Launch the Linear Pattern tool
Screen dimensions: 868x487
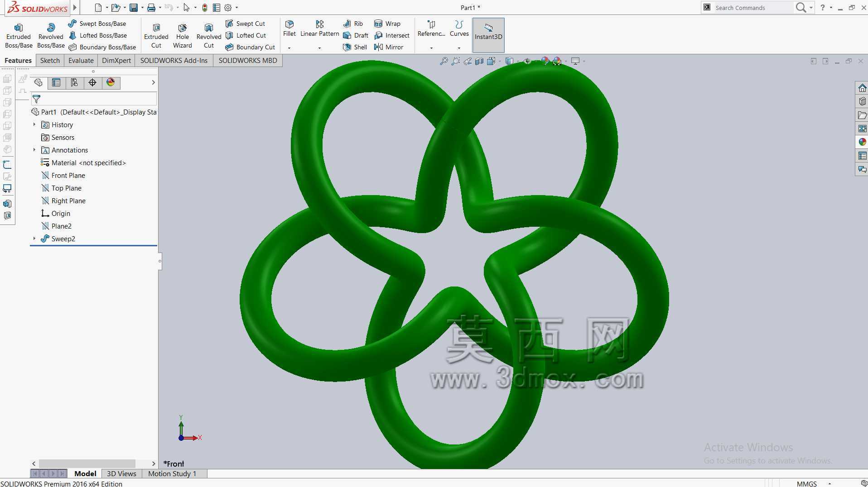[x=320, y=28]
